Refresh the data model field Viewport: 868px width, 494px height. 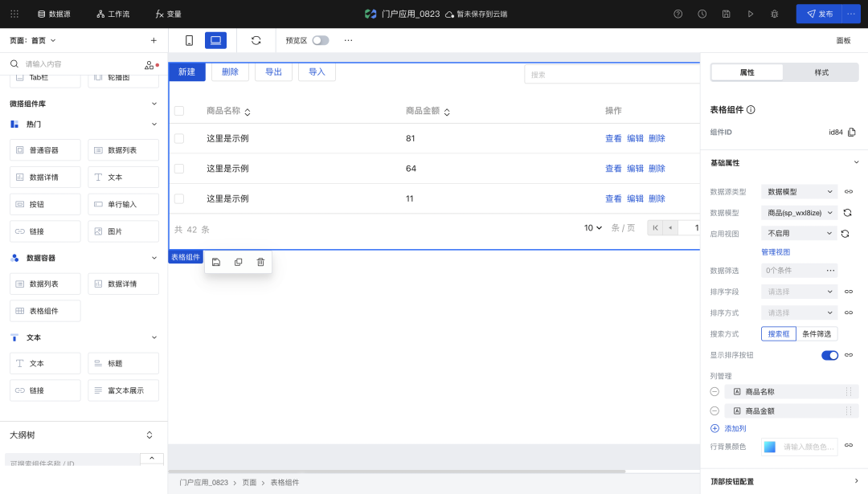[847, 213]
